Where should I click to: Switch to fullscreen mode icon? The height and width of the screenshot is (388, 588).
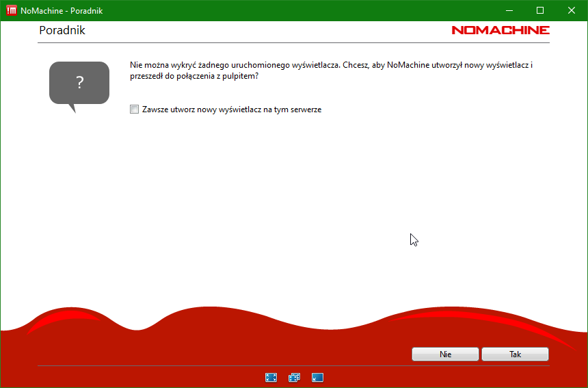(x=271, y=377)
